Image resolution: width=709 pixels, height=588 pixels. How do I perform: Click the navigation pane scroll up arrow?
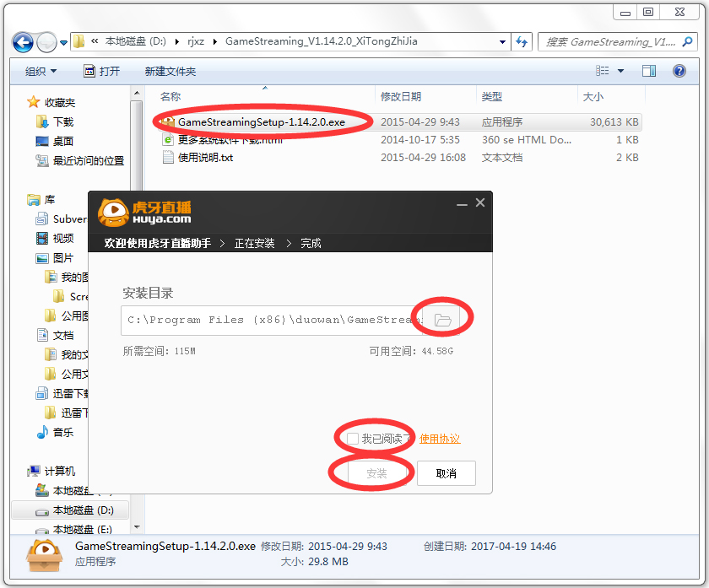coord(137,93)
